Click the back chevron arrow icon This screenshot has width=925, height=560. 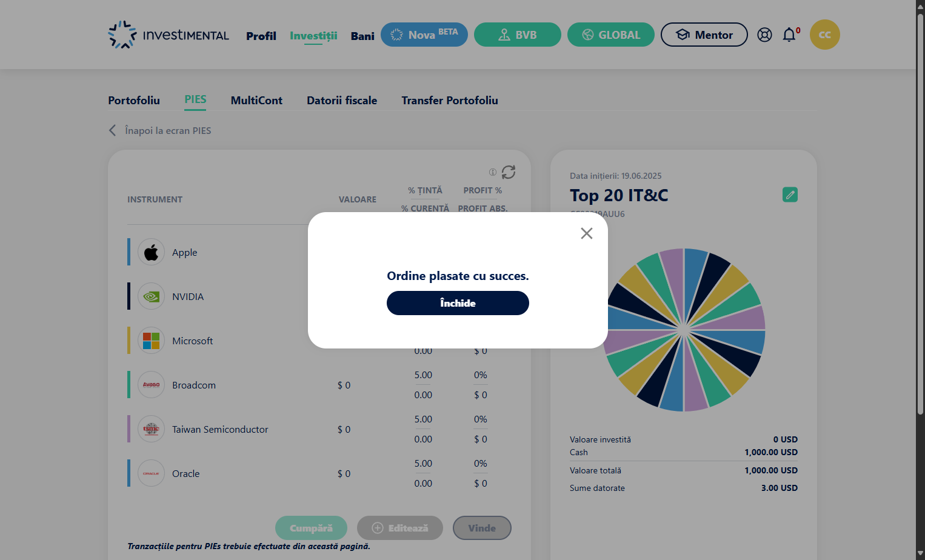click(112, 130)
